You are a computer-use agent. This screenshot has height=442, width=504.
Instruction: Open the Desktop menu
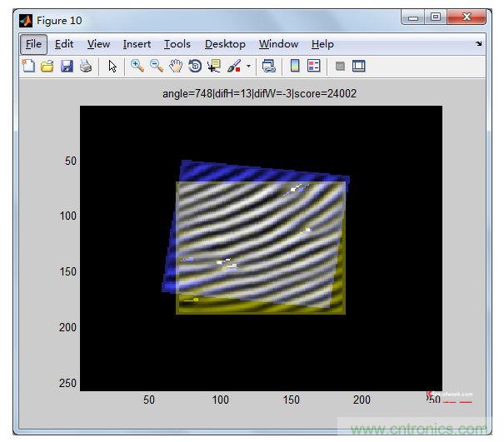click(225, 44)
